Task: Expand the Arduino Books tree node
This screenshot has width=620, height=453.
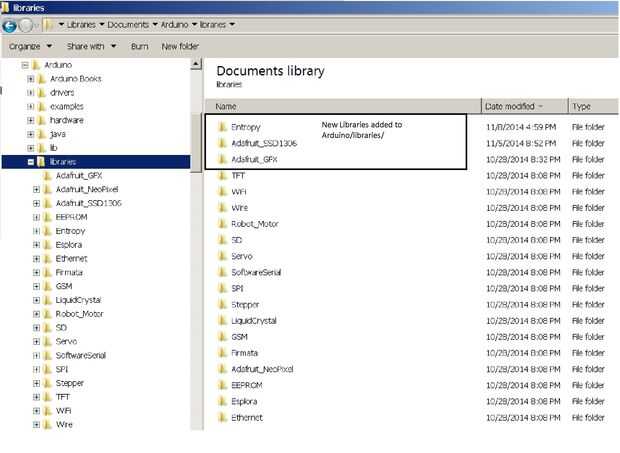Action: (30, 79)
